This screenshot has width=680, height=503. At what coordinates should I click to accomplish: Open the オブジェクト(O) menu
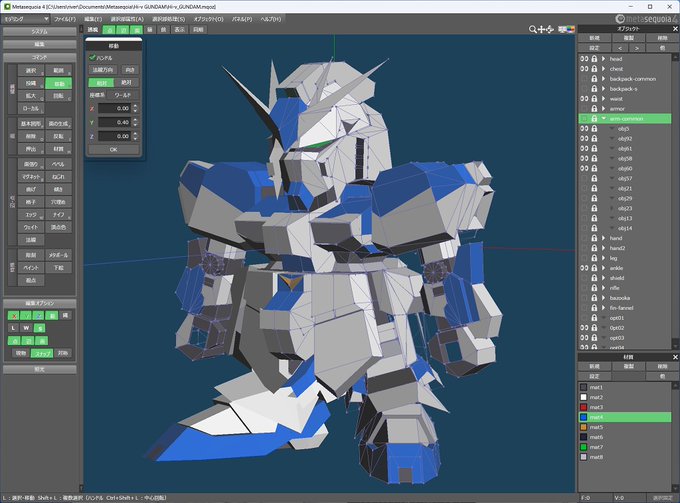click(208, 19)
